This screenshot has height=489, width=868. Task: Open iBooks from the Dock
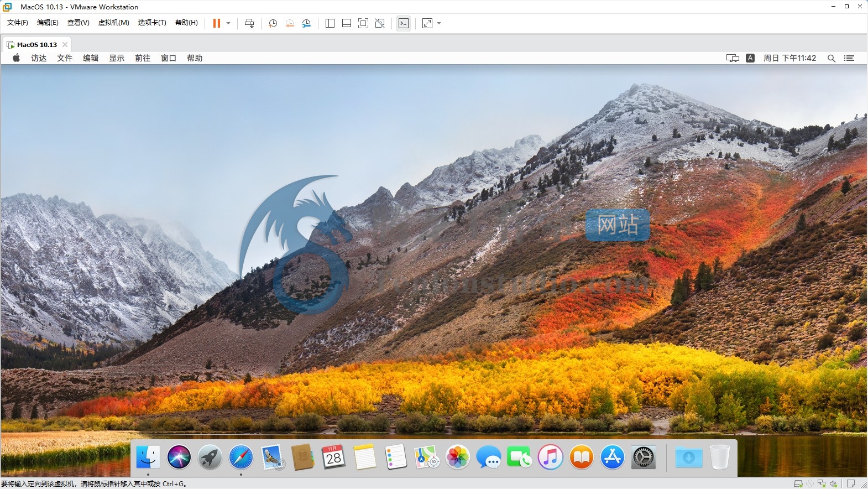pyautogui.click(x=582, y=457)
